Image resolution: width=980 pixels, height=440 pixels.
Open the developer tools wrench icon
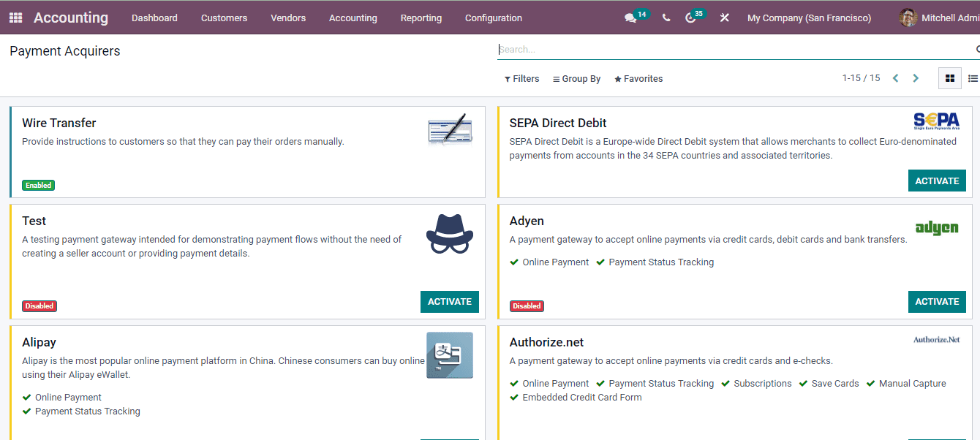[x=724, y=18]
